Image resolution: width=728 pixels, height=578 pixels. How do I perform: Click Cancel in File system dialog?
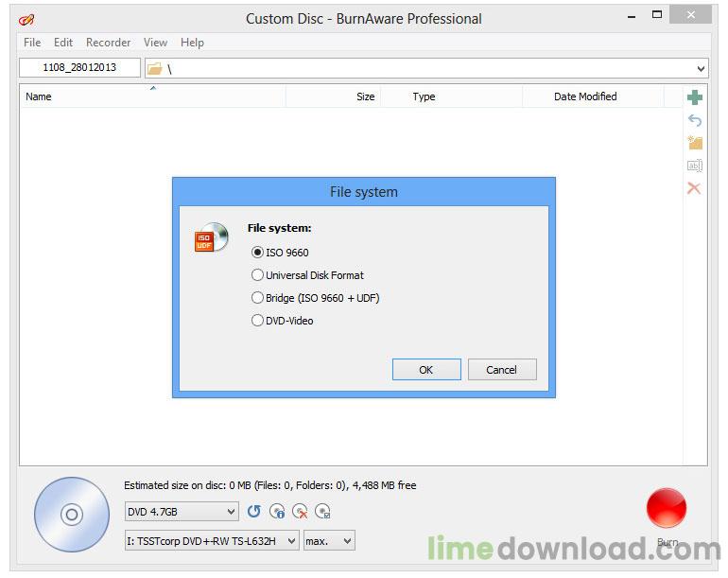[x=502, y=369]
